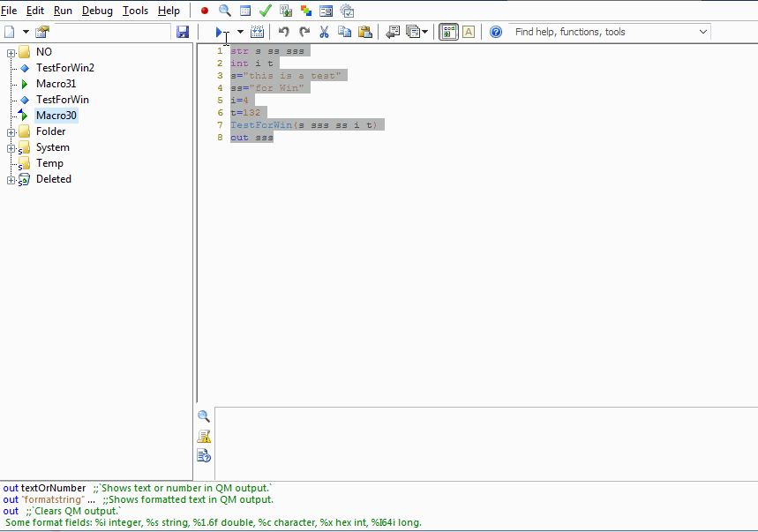
Task: Open the recent items list dropdown
Action: point(424,32)
